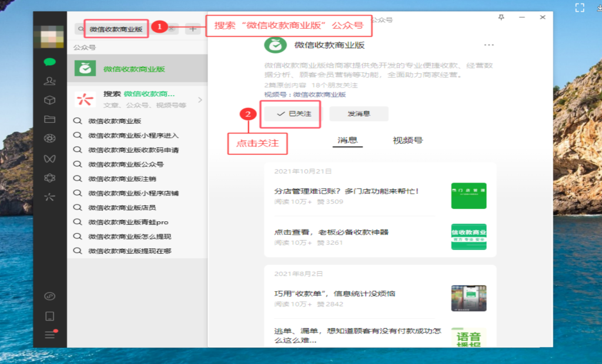Click the plus button beside search

tap(193, 29)
